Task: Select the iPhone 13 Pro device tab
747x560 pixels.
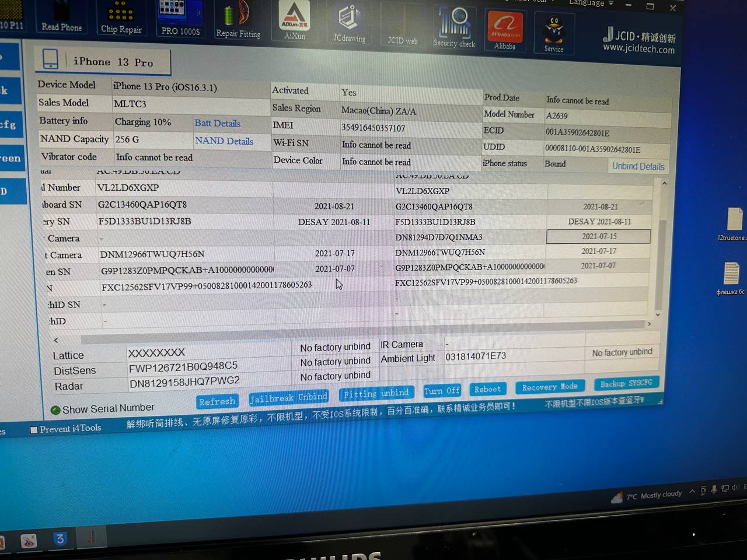Action: [x=103, y=61]
